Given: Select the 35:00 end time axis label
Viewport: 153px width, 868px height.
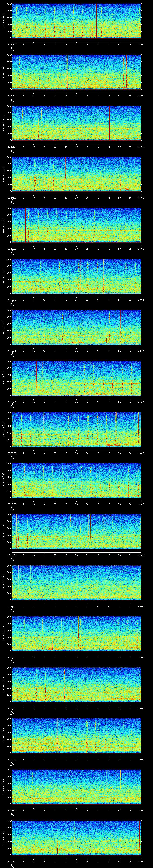Looking at the screenshot, I should coord(141,197).
